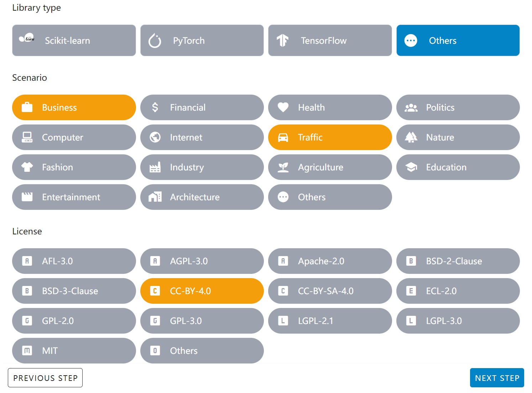The width and height of the screenshot is (532, 393).
Task: Deselect the CC-BY-4.0 license
Action: (202, 291)
